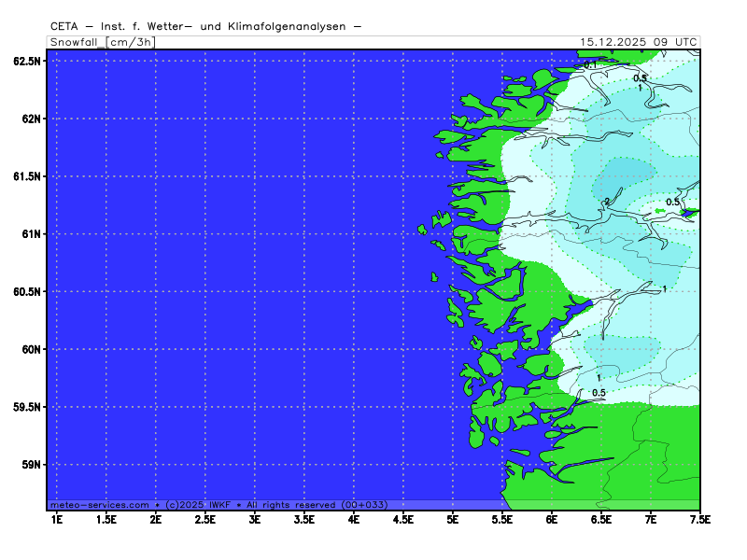Click the contour label 2 on the map

pos(607,202)
